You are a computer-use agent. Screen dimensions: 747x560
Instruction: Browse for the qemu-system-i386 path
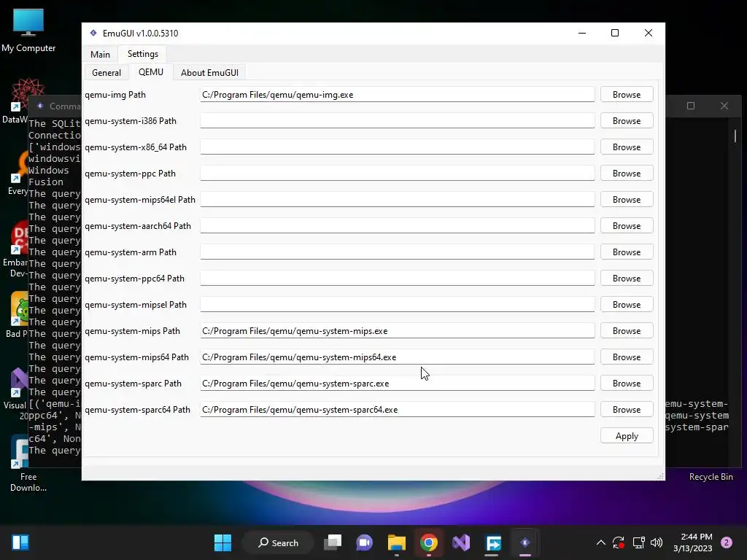627,121
